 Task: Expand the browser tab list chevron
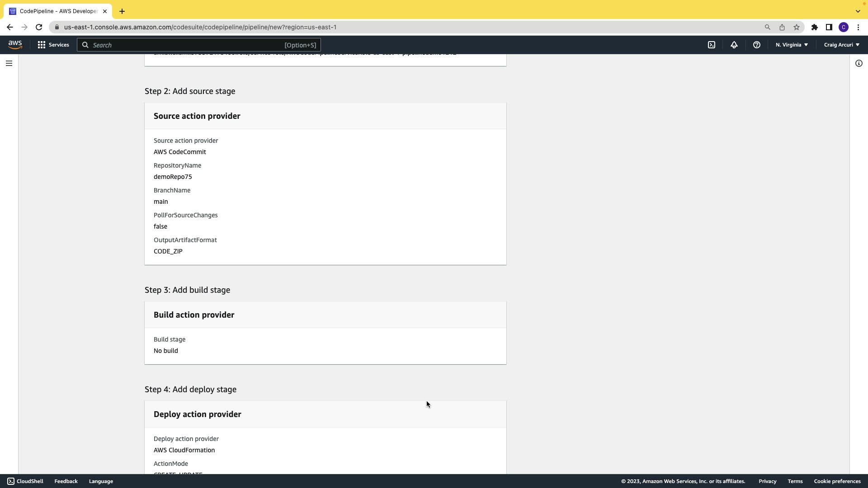(x=858, y=11)
